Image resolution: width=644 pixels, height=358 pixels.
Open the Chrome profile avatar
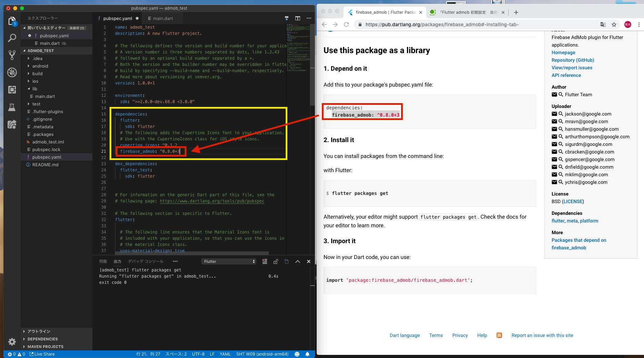coord(628,24)
